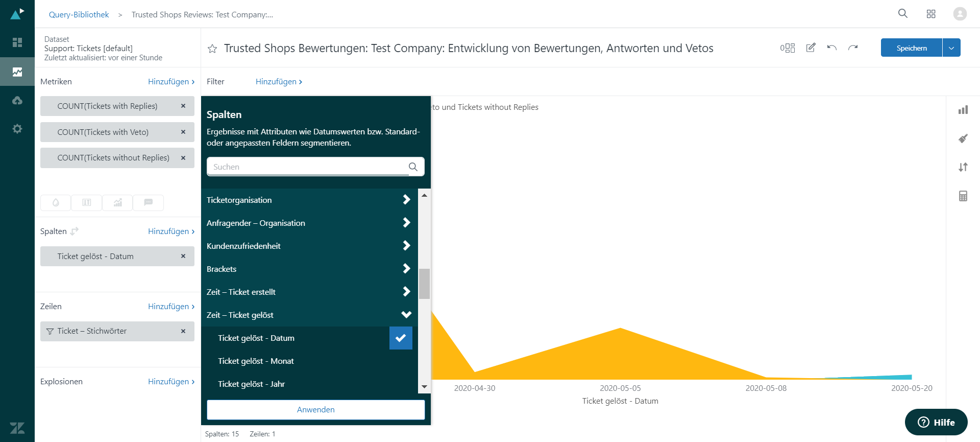Click COUNT(Tickets without Replies) metric chip
This screenshot has height=442, width=980.
[x=117, y=158]
